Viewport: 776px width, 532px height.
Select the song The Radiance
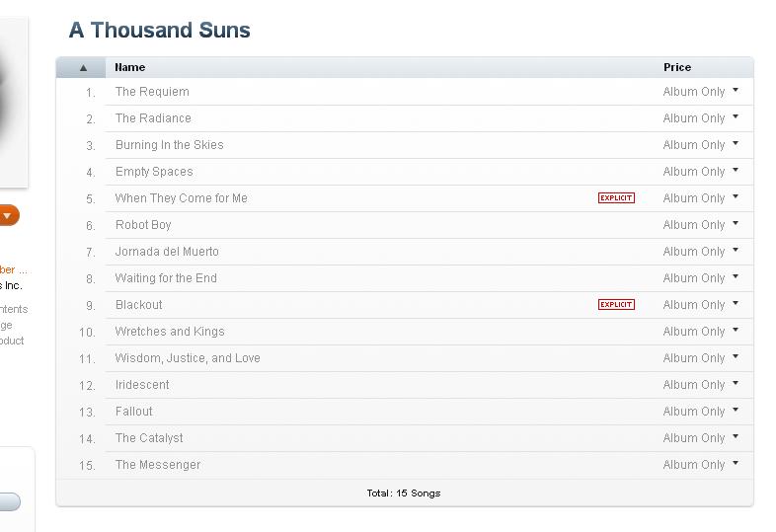click(153, 118)
